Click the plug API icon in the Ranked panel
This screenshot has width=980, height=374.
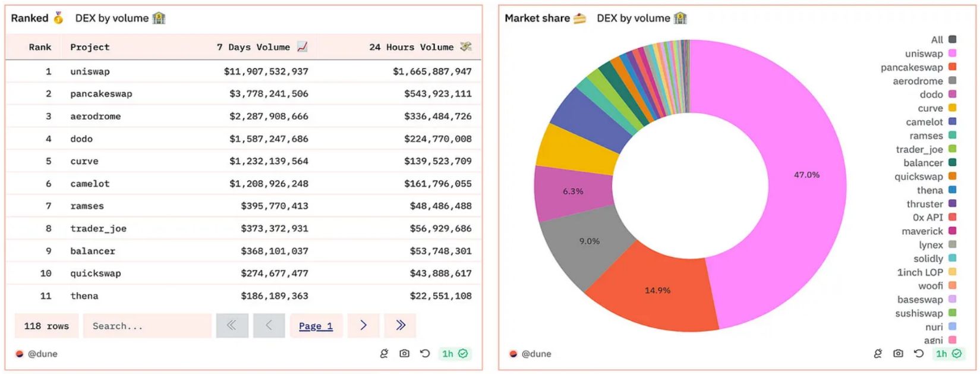point(384,354)
